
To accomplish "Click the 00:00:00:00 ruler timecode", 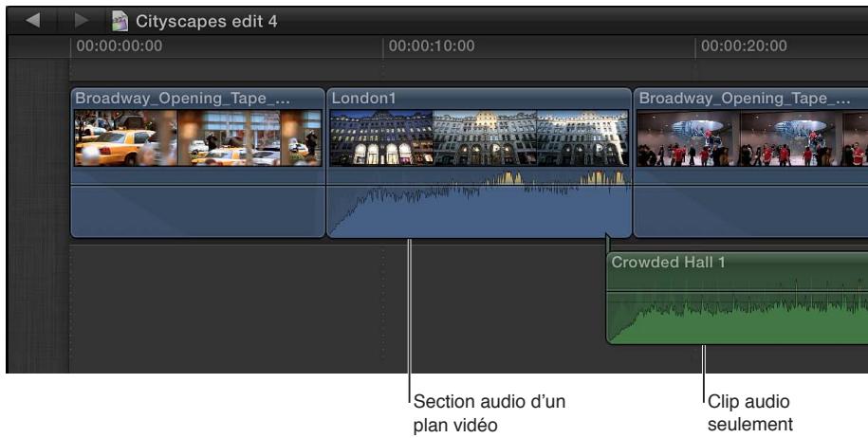I will [x=119, y=46].
